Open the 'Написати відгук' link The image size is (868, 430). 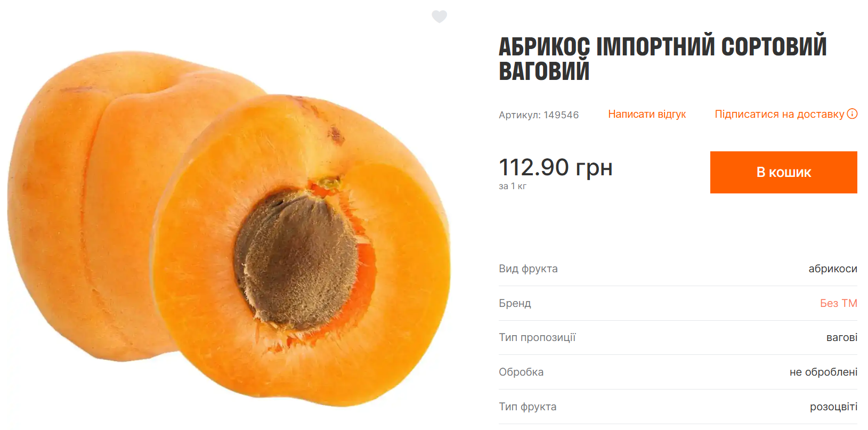click(647, 114)
